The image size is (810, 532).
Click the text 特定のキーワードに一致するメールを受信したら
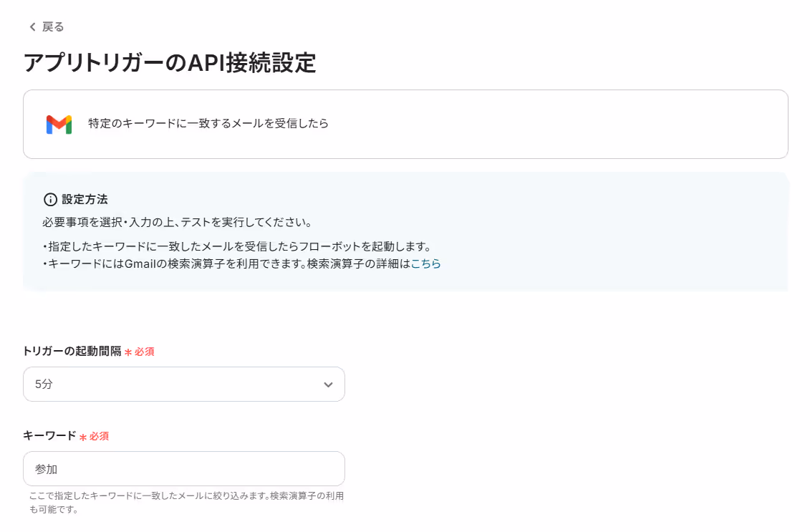coord(208,123)
